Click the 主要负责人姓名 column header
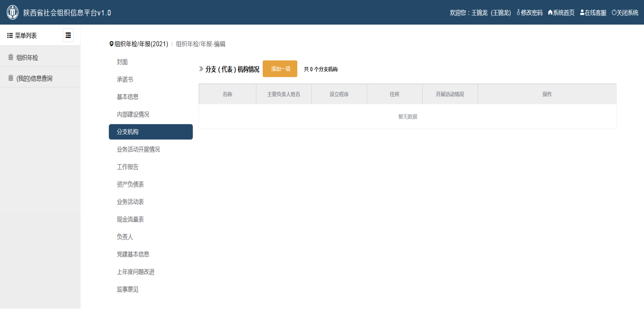Viewport: 644px width, 309px height. click(x=284, y=94)
